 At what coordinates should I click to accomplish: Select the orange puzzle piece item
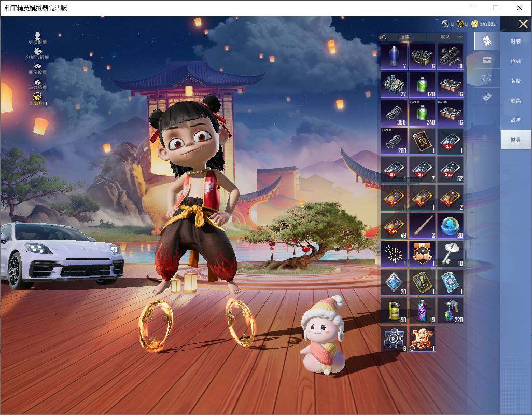pyautogui.click(x=422, y=339)
